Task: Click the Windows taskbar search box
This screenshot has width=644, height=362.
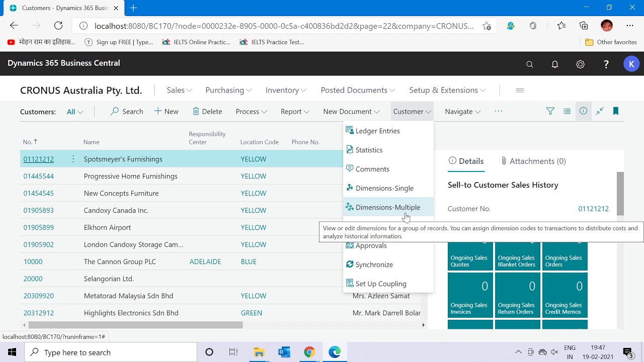Action: coord(111,352)
